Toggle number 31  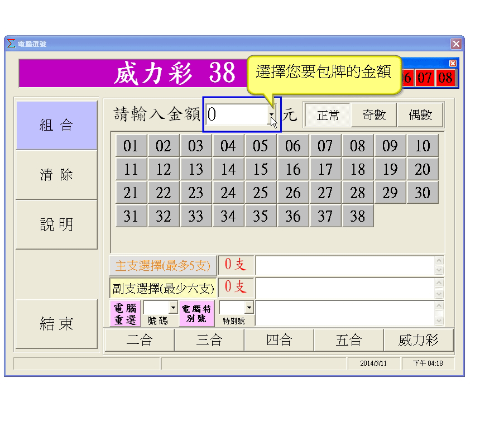tap(131, 216)
